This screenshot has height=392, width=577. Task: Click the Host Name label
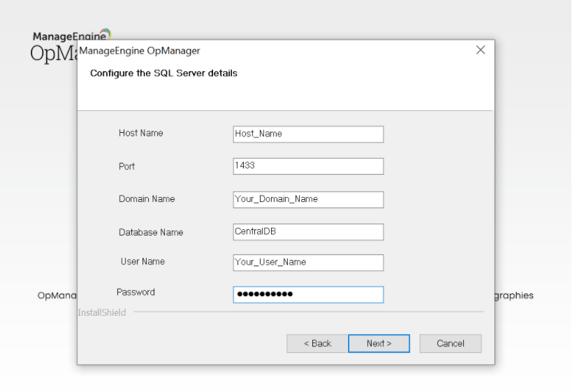(x=140, y=133)
